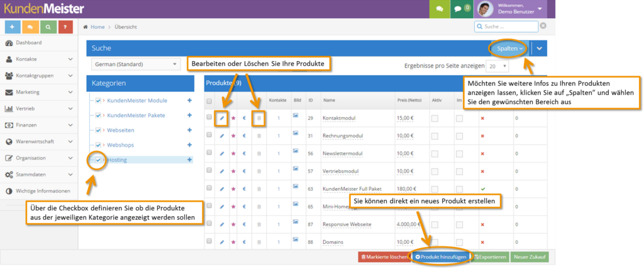The image size is (644, 269).
Task: Select the Hosting category label
Action: click(117, 160)
